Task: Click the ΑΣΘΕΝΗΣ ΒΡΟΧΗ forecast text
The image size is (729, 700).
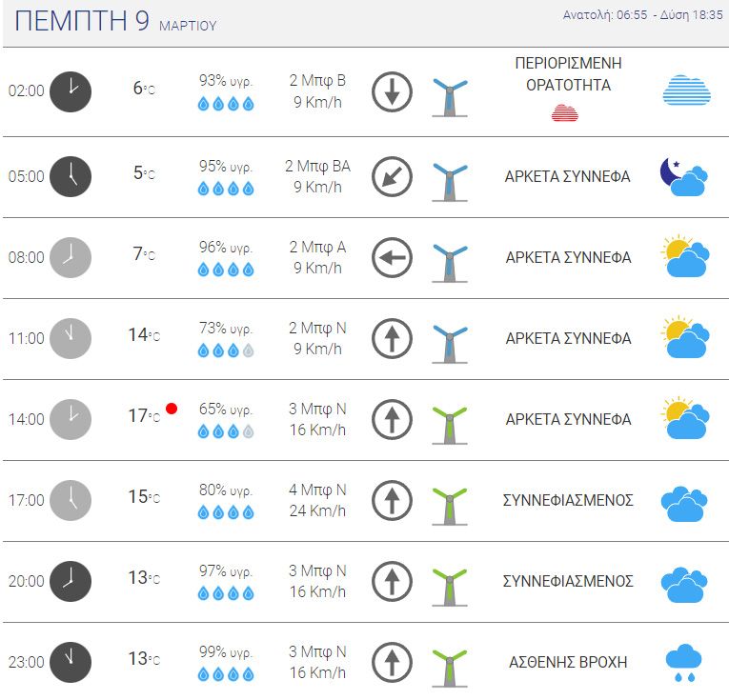Action: pos(568,662)
